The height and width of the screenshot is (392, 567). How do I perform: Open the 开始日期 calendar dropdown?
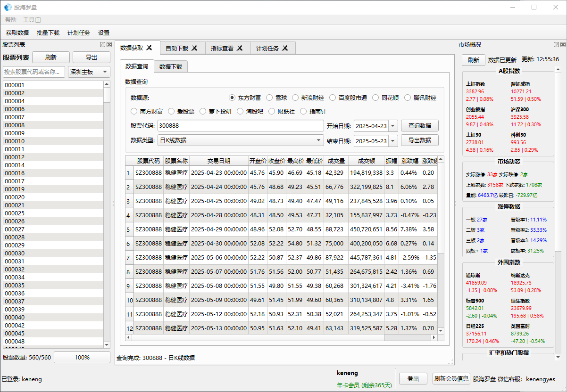coord(394,126)
